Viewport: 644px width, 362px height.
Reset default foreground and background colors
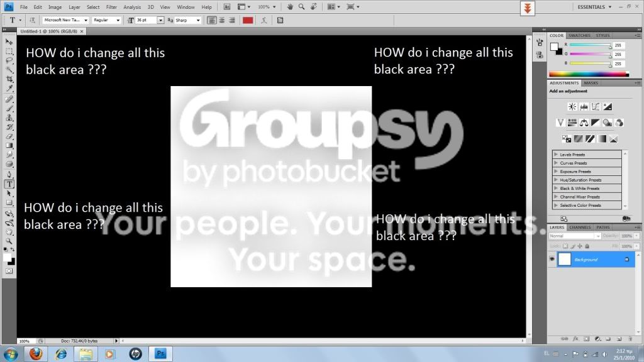coord(5,250)
